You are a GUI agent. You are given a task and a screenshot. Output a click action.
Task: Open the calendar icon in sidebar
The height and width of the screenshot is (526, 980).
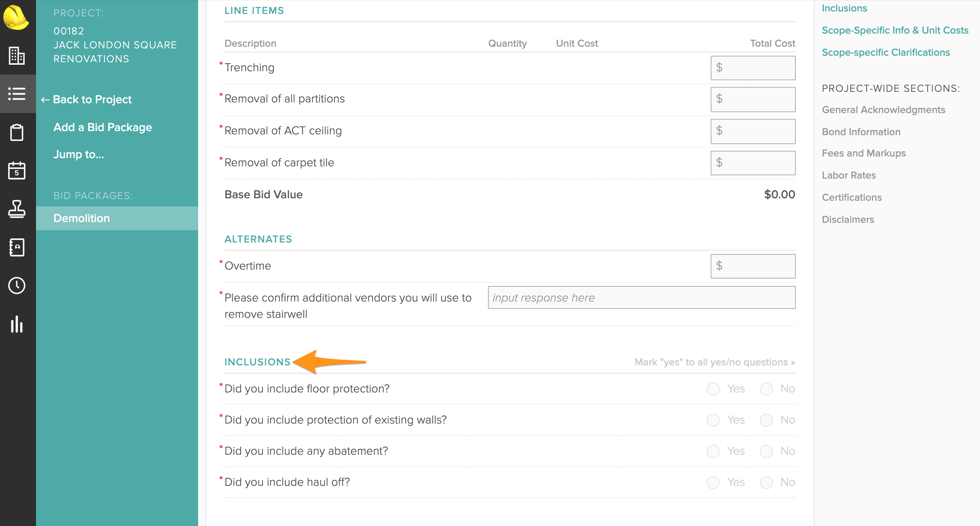pos(17,170)
